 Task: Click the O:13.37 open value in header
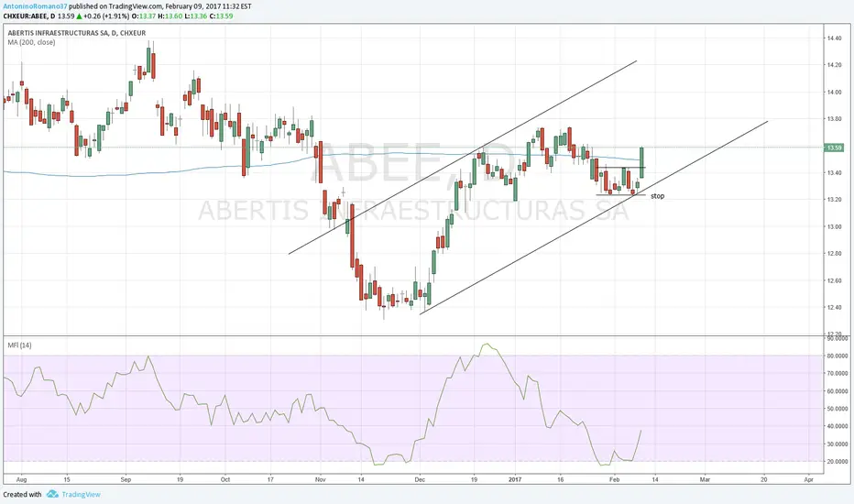coord(144,16)
